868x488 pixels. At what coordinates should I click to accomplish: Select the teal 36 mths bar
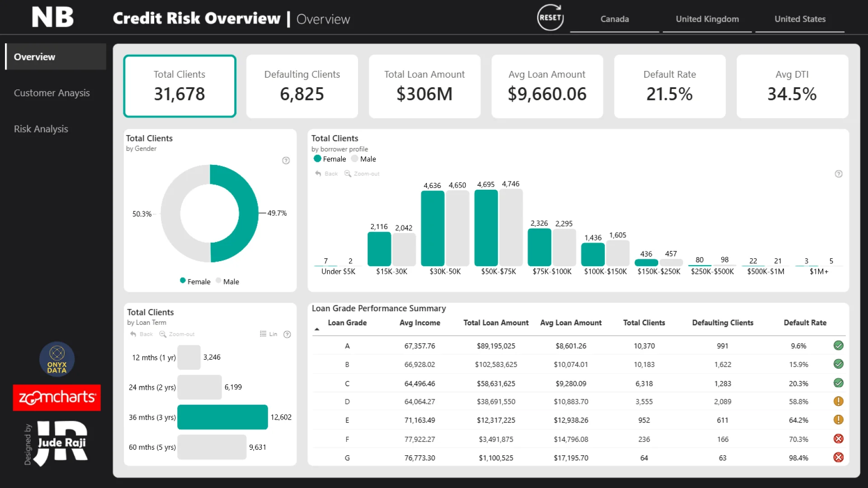tap(222, 417)
